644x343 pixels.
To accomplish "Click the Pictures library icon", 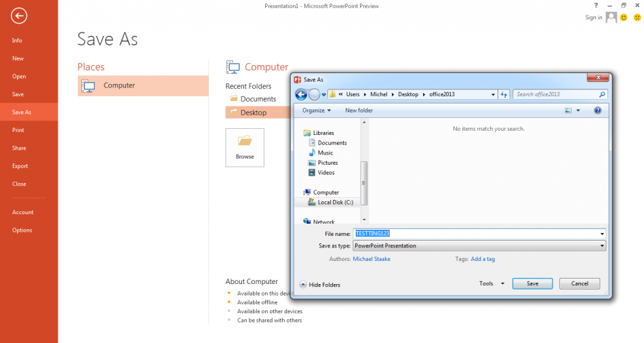I will (312, 163).
